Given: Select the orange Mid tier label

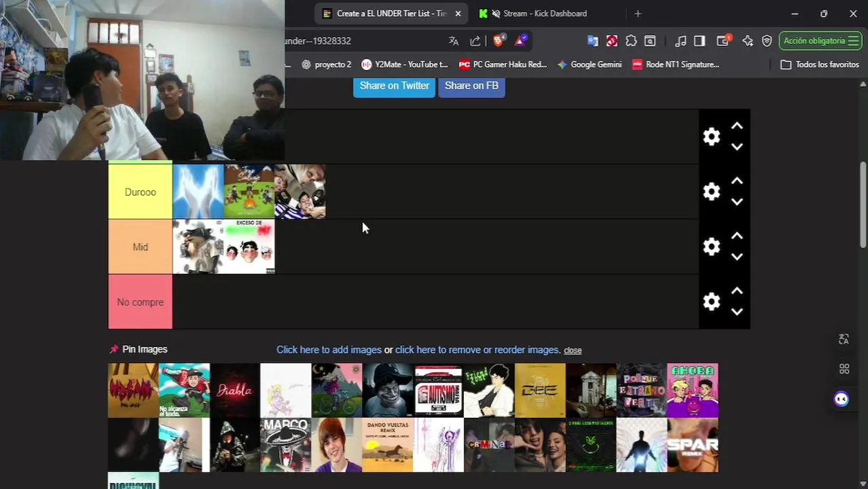Looking at the screenshot, I should (x=141, y=247).
